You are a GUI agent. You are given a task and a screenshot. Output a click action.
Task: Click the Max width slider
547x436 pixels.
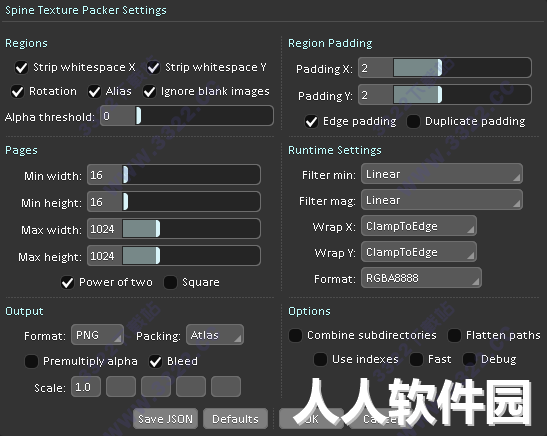(x=191, y=229)
